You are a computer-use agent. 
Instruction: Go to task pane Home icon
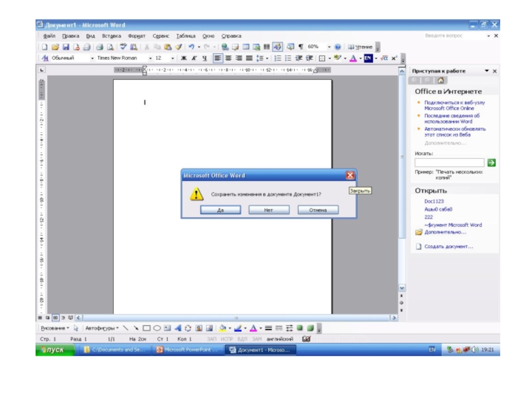441,80
